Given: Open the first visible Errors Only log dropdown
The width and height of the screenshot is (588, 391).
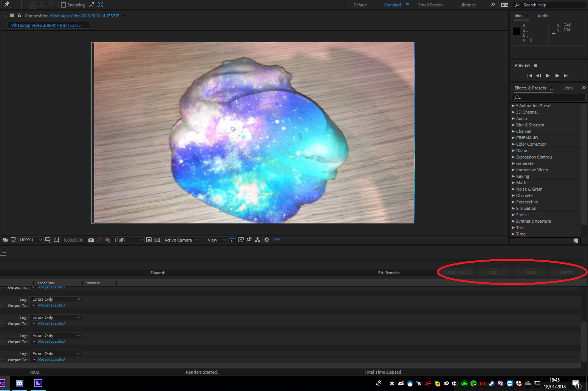Looking at the screenshot, I should click(56, 299).
